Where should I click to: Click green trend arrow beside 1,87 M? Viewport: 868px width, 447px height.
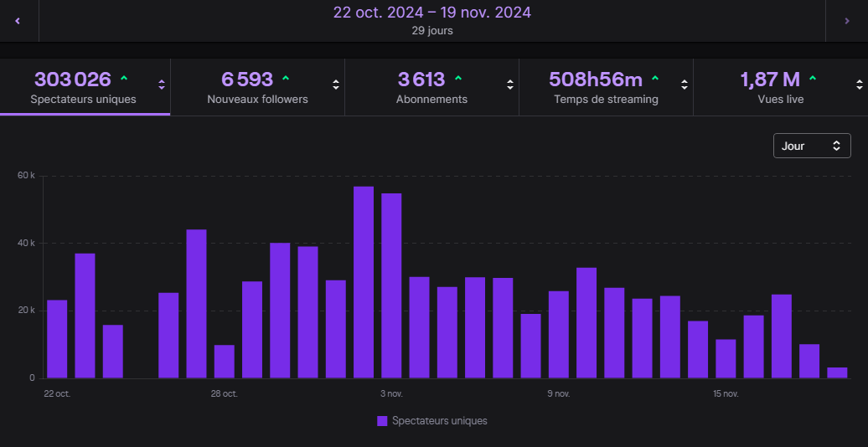tap(813, 79)
